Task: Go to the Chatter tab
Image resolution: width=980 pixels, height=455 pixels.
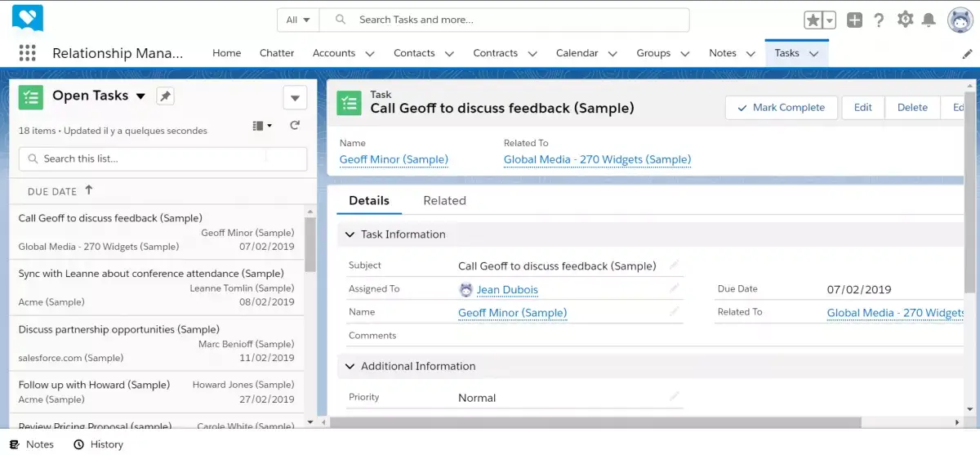Action: (277, 53)
